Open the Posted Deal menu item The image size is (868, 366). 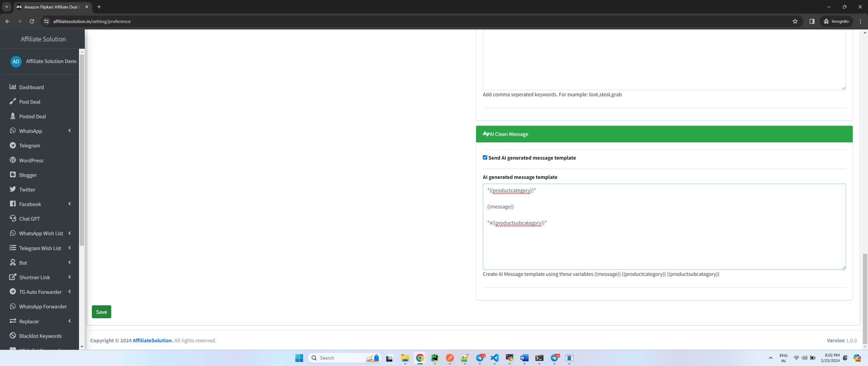tap(32, 116)
